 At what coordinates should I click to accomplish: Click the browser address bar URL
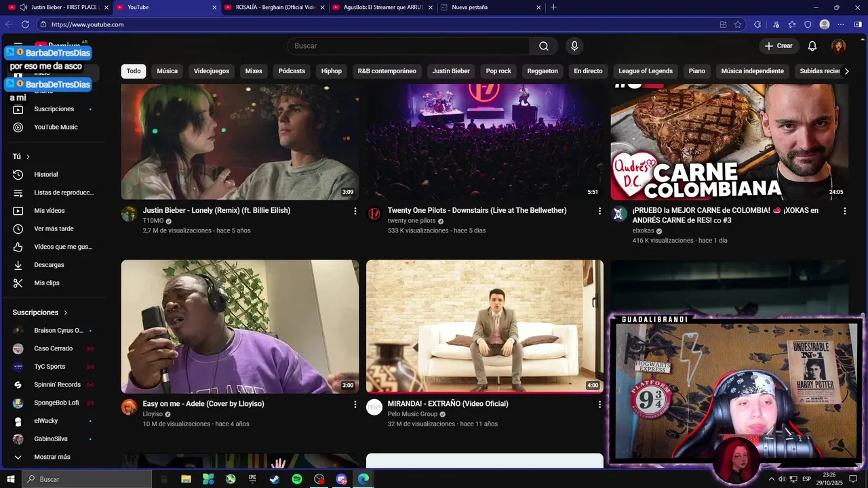[x=87, y=24]
